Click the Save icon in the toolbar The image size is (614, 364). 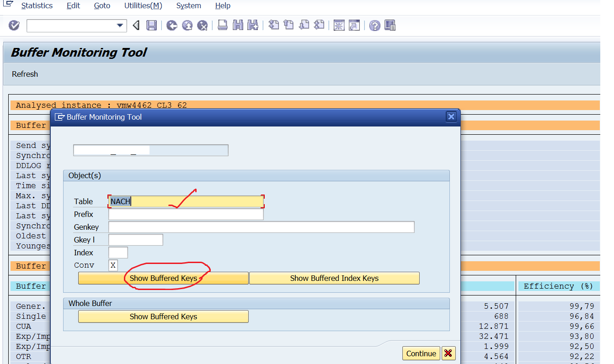pos(151,26)
